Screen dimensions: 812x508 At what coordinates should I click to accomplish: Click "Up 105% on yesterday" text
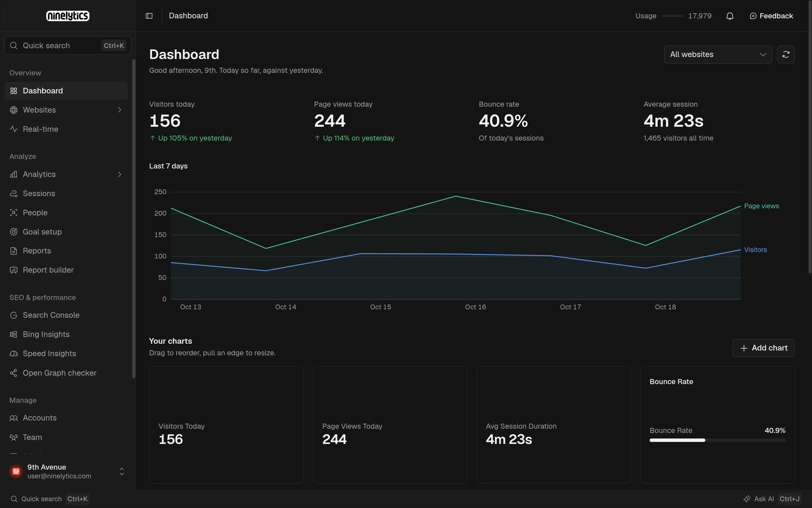[195, 138]
